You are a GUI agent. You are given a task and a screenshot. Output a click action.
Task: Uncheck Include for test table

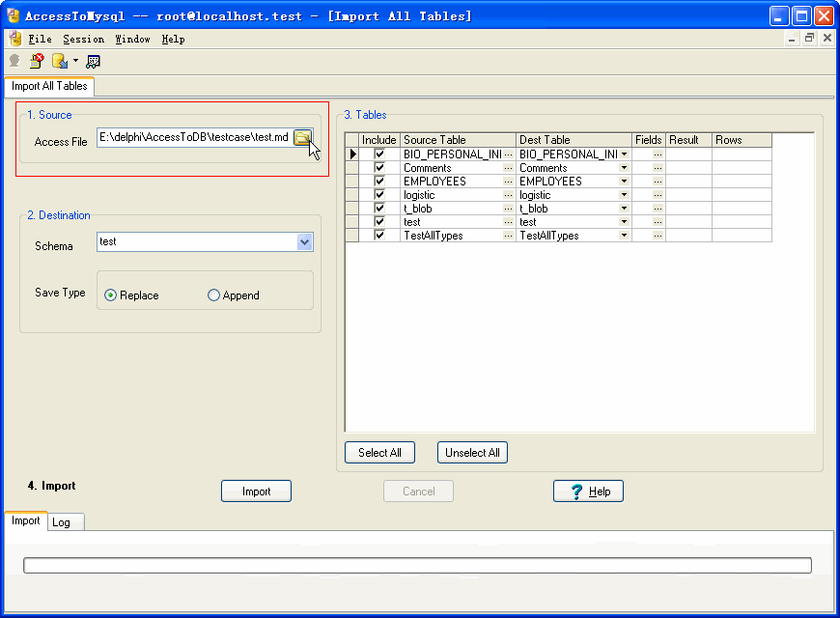[379, 222]
